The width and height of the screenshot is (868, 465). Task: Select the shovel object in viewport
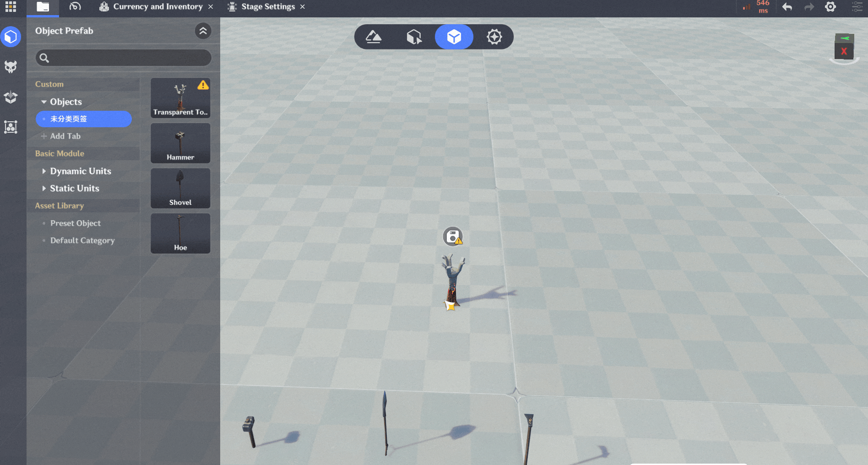coord(385,423)
